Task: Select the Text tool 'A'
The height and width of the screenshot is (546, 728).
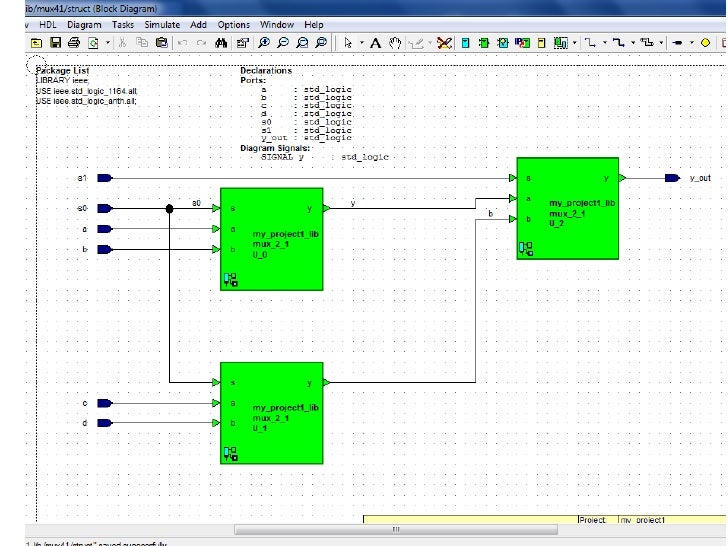Action: [375, 43]
